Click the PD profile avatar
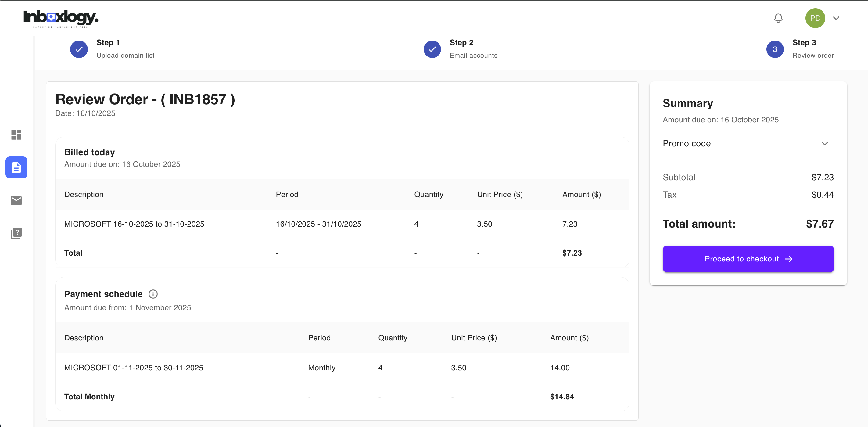 pos(815,18)
